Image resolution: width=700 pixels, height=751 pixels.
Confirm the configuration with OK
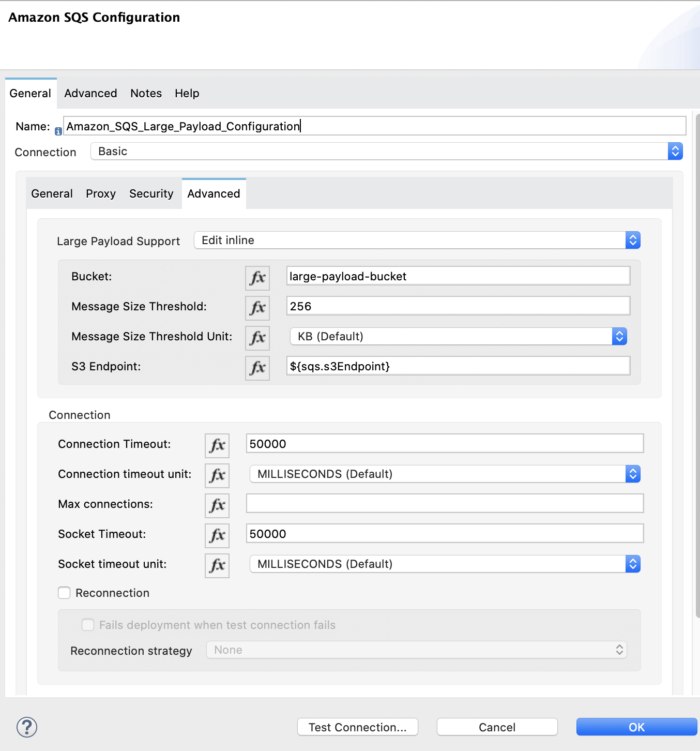[x=636, y=727]
